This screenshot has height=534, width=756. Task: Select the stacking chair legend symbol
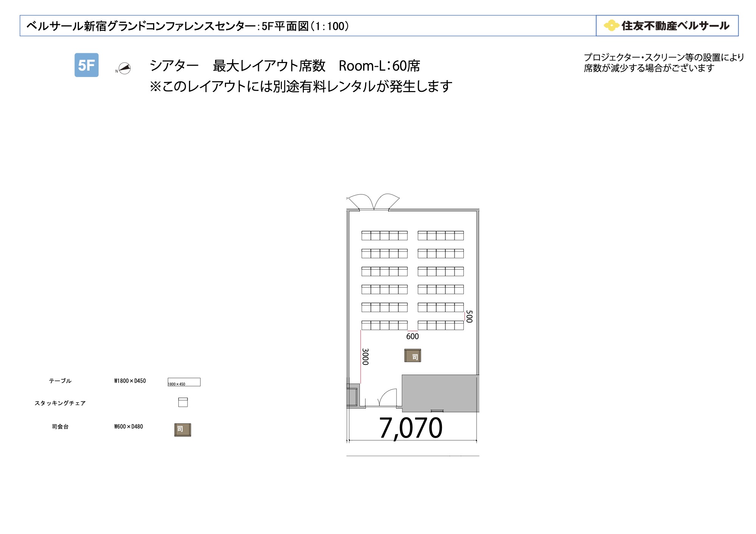183,402
